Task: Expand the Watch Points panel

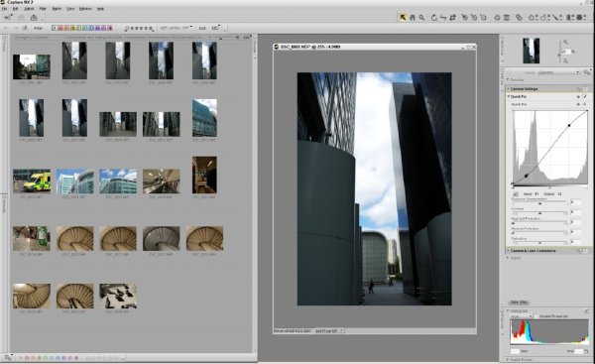Action: 508,359
